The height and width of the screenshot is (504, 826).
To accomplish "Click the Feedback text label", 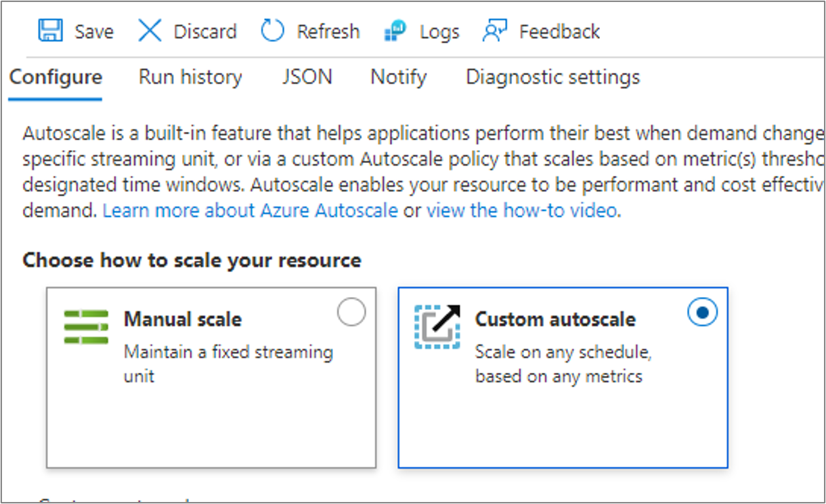I will coord(559,32).
